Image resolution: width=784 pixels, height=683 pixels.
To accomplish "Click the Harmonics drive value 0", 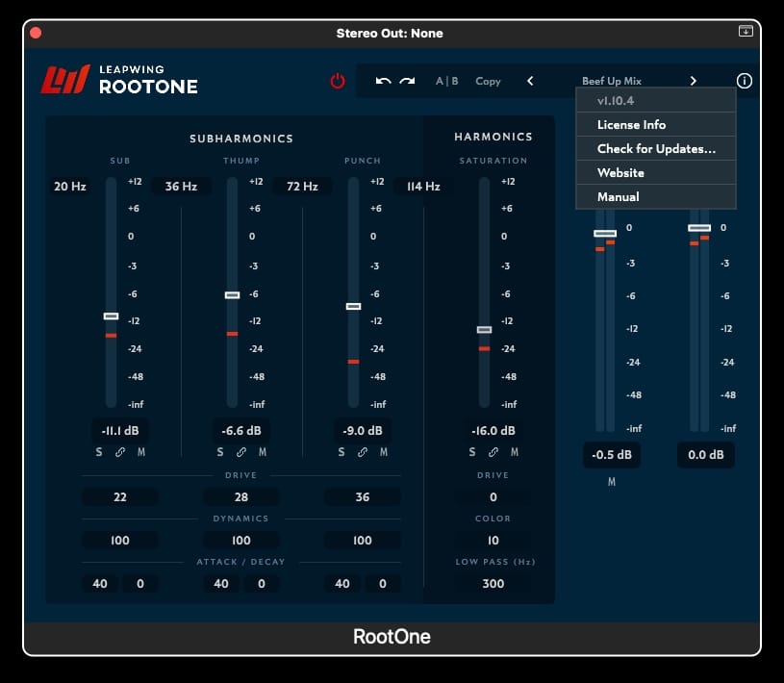I will coord(493,497).
